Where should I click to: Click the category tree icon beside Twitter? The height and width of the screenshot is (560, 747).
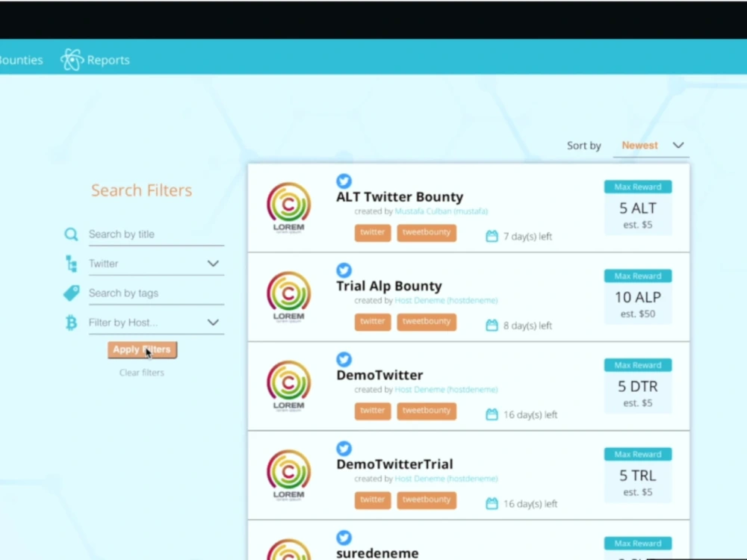[x=71, y=264]
